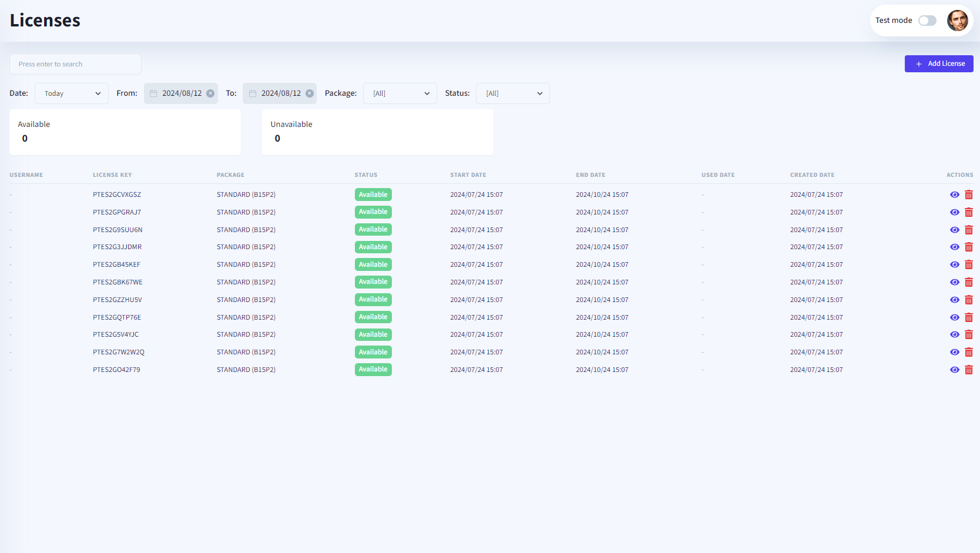The height and width of the screenshot is (553, 980).
Task: Open the Date range dropdown
Action: tap(72, 93)
